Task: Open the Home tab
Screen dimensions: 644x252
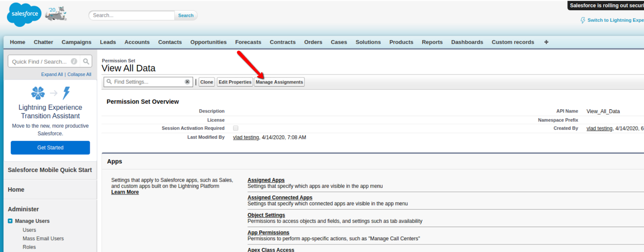Action: tap(17, 42)
